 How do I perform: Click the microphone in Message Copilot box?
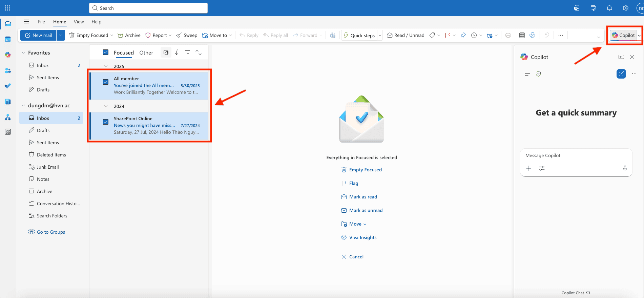click(625, 168)
